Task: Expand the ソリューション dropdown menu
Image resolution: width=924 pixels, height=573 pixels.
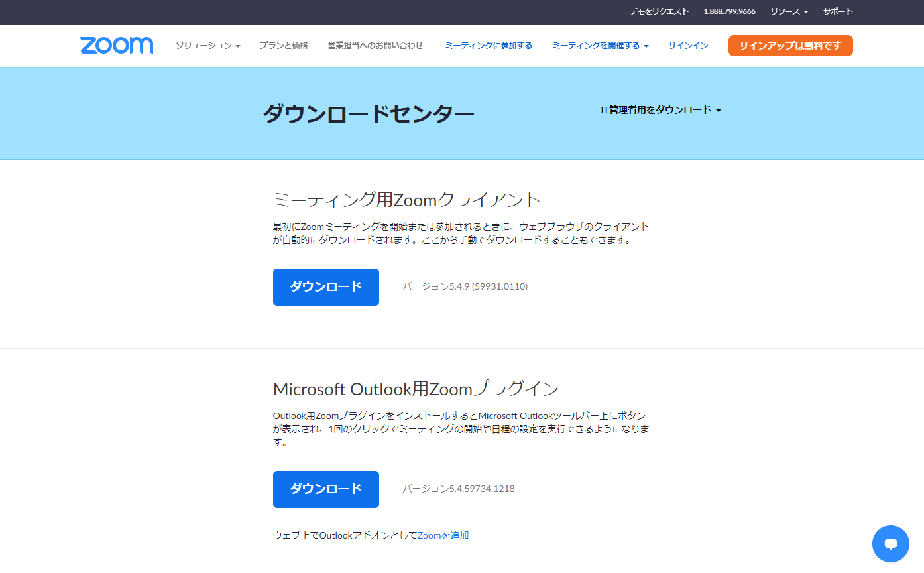Action: coord(207,46)
